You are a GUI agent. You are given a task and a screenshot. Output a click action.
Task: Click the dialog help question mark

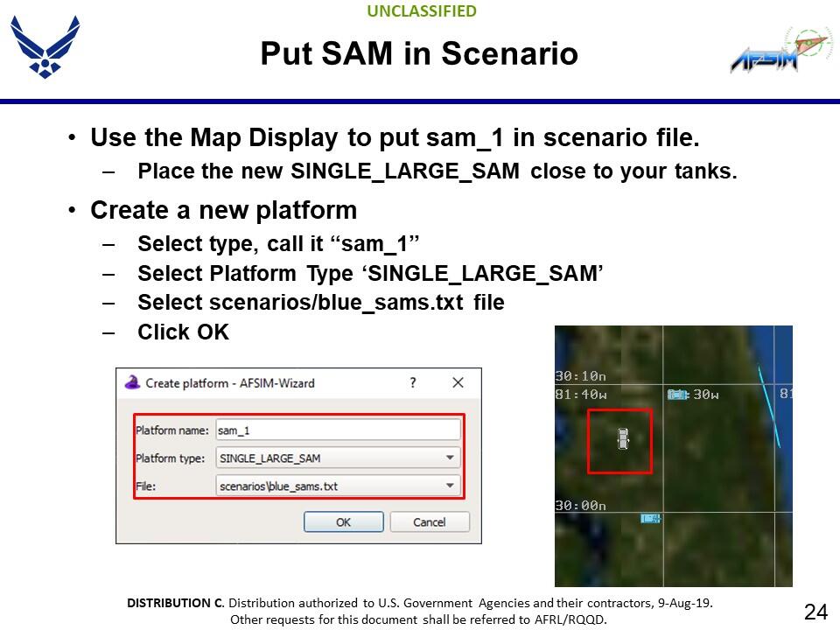[412, 382]
